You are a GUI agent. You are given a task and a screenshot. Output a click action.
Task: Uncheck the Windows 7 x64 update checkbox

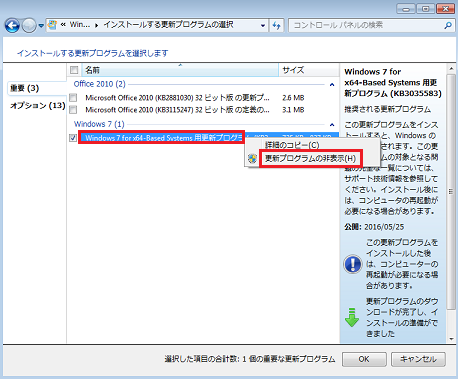(x=73, y=138)
